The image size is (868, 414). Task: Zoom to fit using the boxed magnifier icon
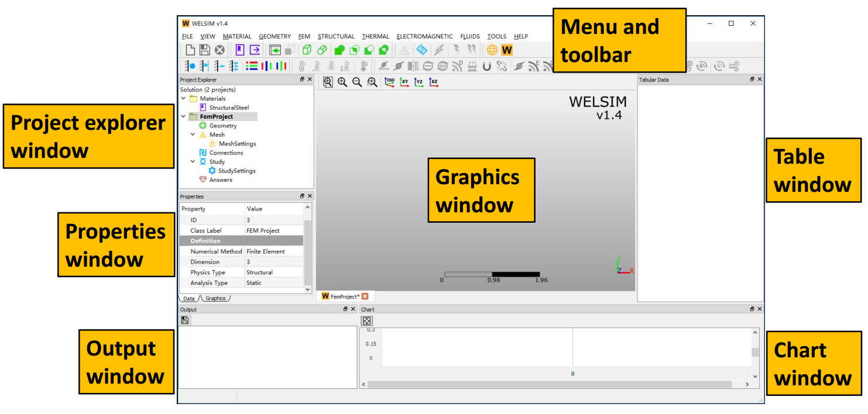pos(328,82)
